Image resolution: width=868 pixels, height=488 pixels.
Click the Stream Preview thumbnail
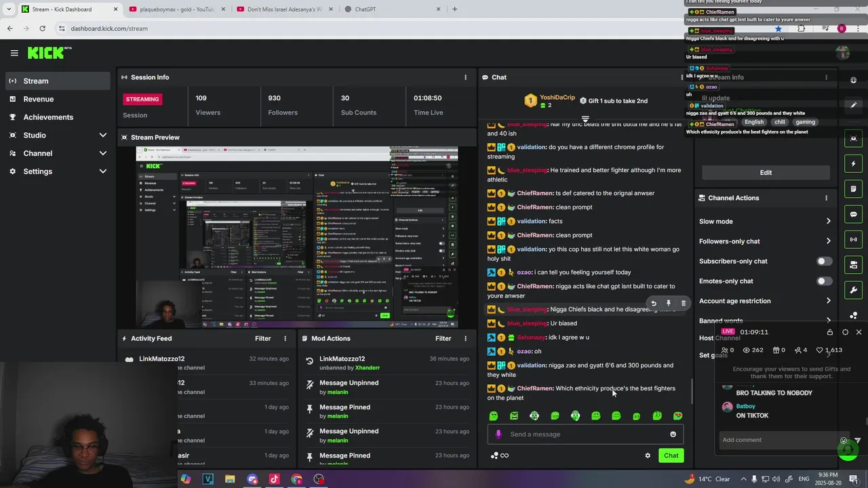click(297, 237)
